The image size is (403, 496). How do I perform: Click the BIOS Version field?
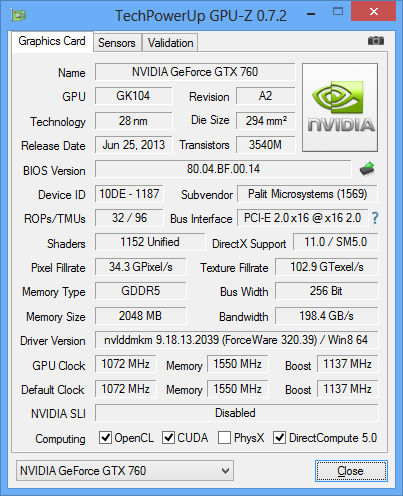(223, 169)
